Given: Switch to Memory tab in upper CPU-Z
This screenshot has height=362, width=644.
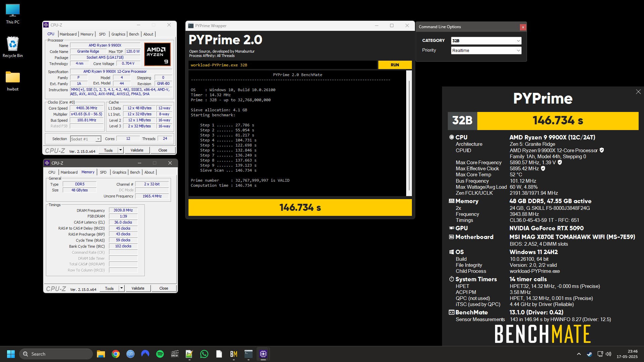Looking at the screenshot, I should (x=87, y=34).
